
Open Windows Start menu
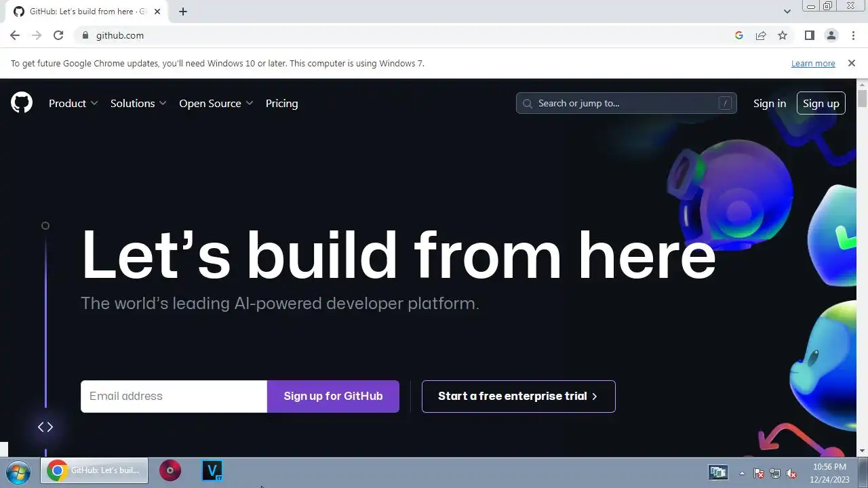pos(18,471)
